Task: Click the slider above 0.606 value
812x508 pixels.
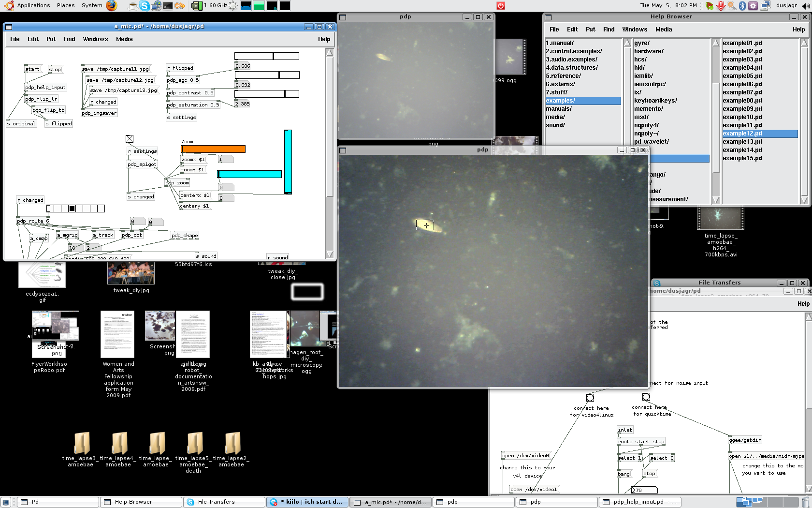Action: [267, 56]
